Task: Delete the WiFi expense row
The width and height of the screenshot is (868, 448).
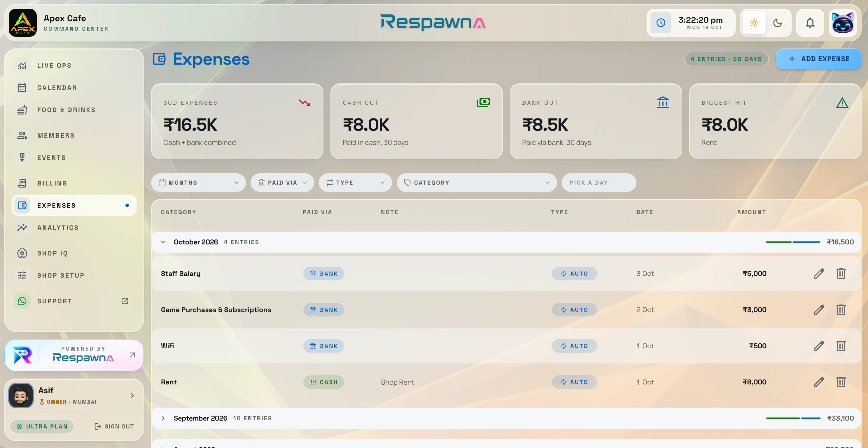Action: coord(841,346)
